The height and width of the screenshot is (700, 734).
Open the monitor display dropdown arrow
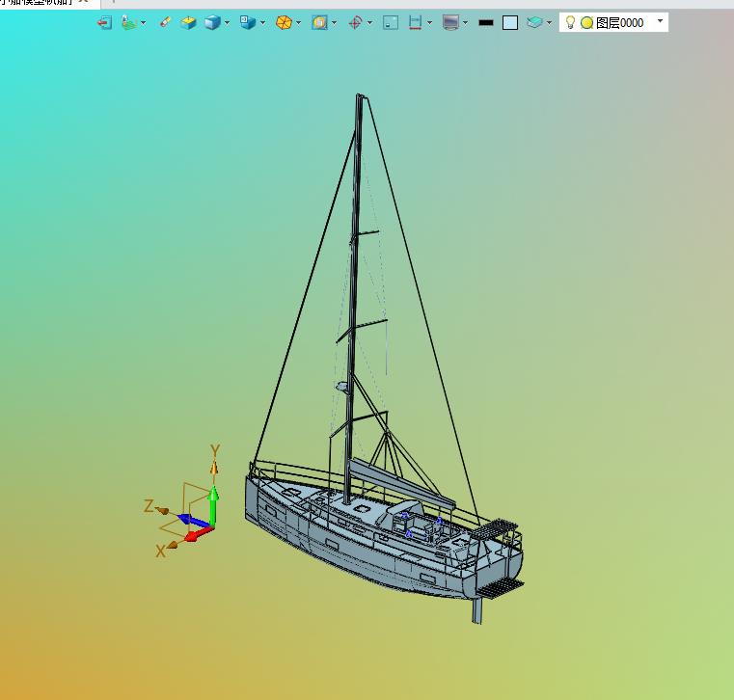(x=465, y=22)
